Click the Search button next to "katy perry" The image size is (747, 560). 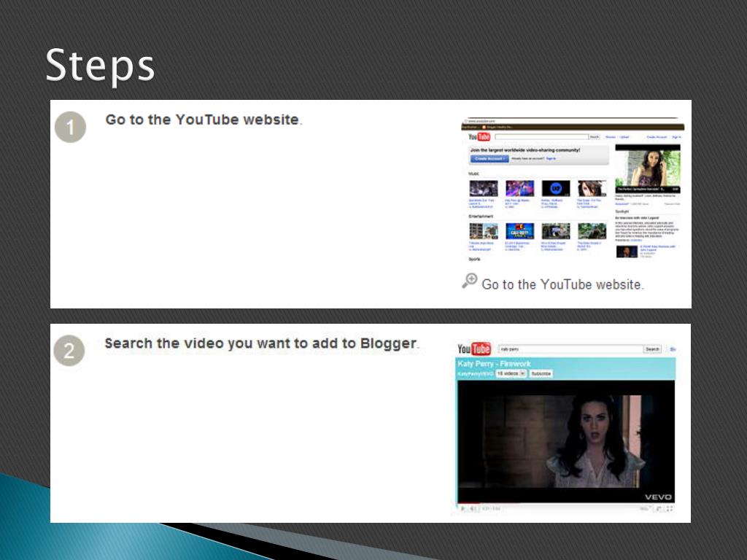click(652, 349)
